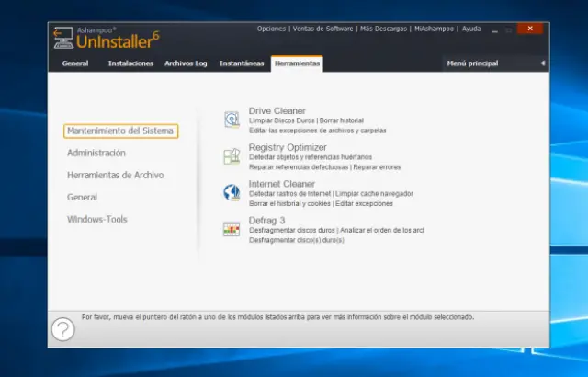Collapse the Menú principal arrow
Viewport: 588px width, 377px height.
tap(542, 63)
